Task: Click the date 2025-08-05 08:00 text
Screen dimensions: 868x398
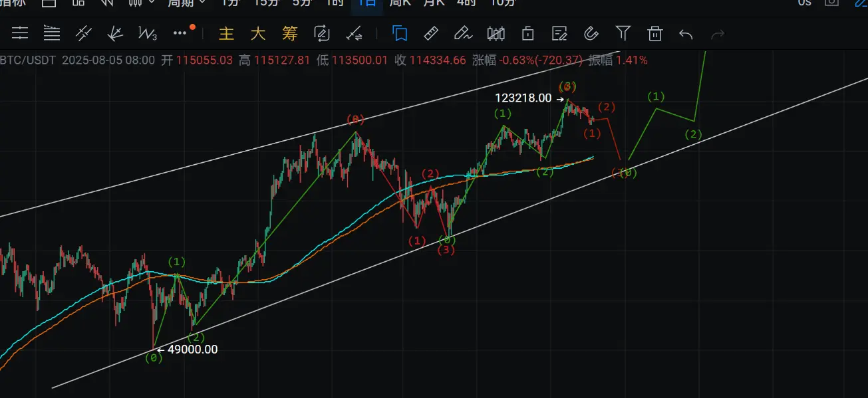Action: tap(108, 60)
